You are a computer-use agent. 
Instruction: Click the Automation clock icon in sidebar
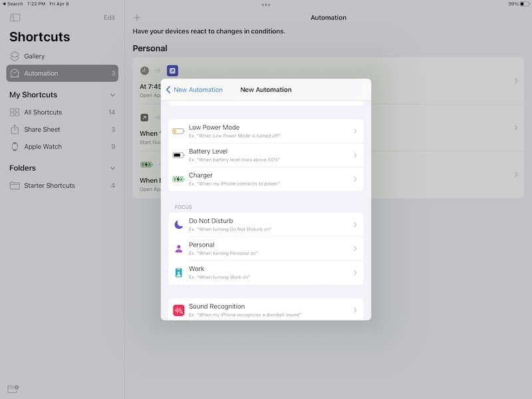click(15, 73)
